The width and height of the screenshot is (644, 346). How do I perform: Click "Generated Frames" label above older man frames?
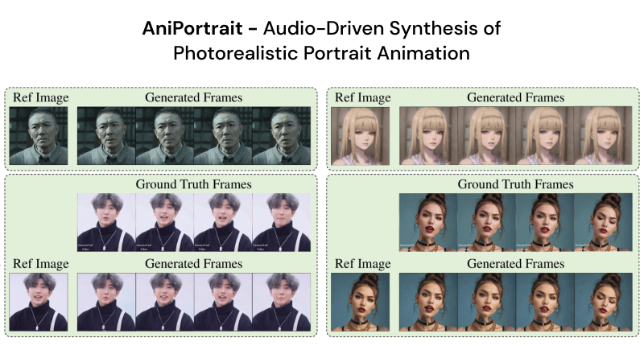(194, 97)
